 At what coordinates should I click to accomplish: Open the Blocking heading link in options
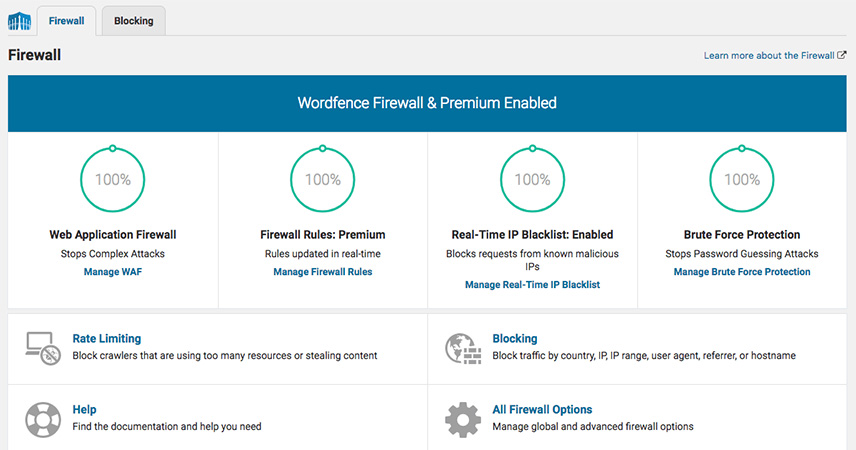(514, 339)
